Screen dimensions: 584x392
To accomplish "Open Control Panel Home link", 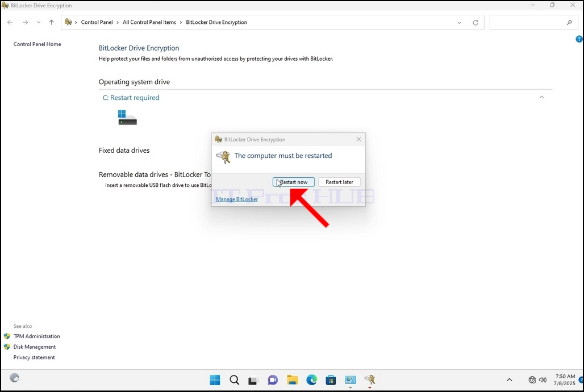I will point(37,44).
